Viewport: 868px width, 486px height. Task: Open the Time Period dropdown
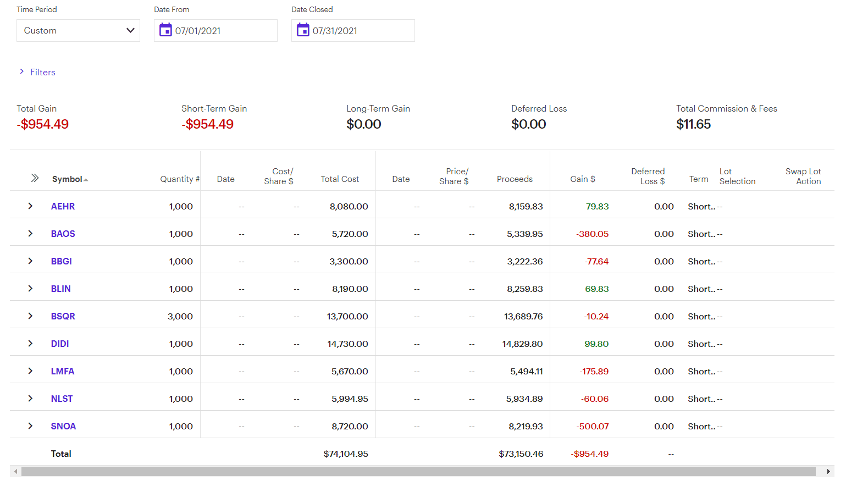click(78, 31)
